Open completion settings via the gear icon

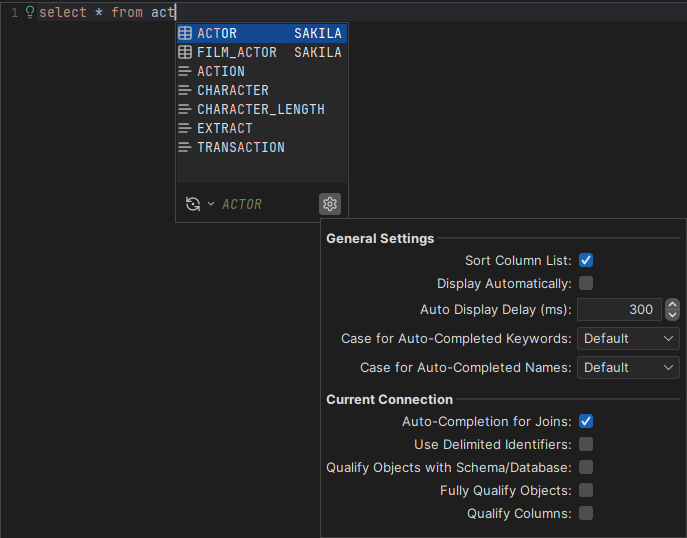click(330, 204)
